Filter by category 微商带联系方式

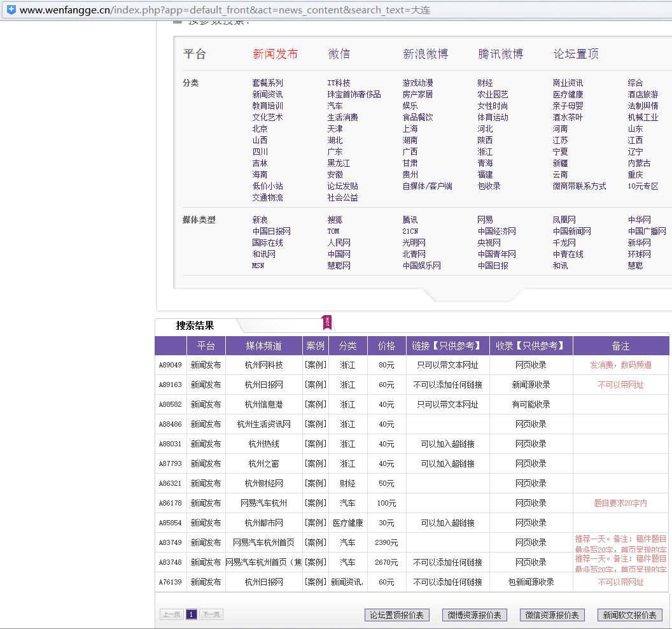[x=579, y=186]
